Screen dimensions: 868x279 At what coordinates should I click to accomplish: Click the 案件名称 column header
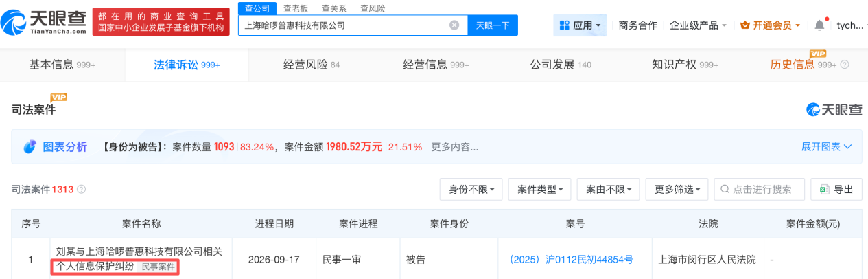click(141, 224)
